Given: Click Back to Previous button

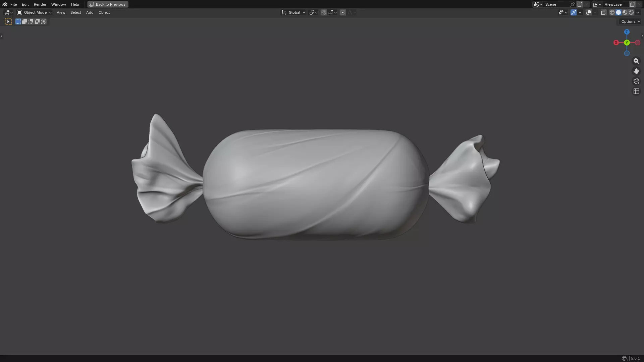Looking at the screenshot, I should click(x=108, y=4).
